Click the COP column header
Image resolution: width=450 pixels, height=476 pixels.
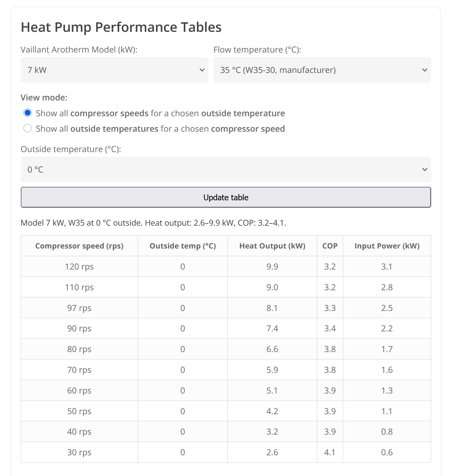pyautogui.click(x=330, y=246)
